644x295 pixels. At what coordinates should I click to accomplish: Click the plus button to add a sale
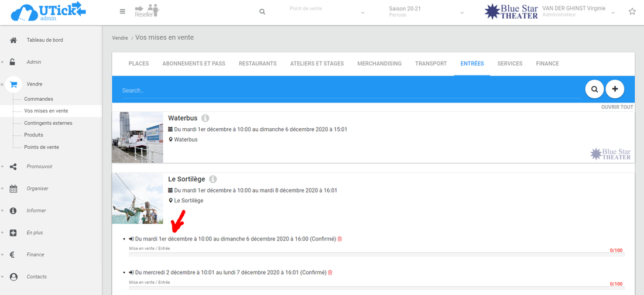615,90
